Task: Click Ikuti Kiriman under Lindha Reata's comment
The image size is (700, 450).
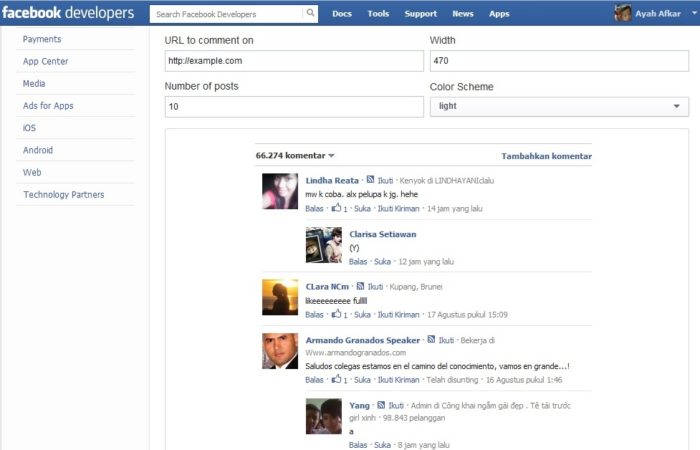Action: 399,208
